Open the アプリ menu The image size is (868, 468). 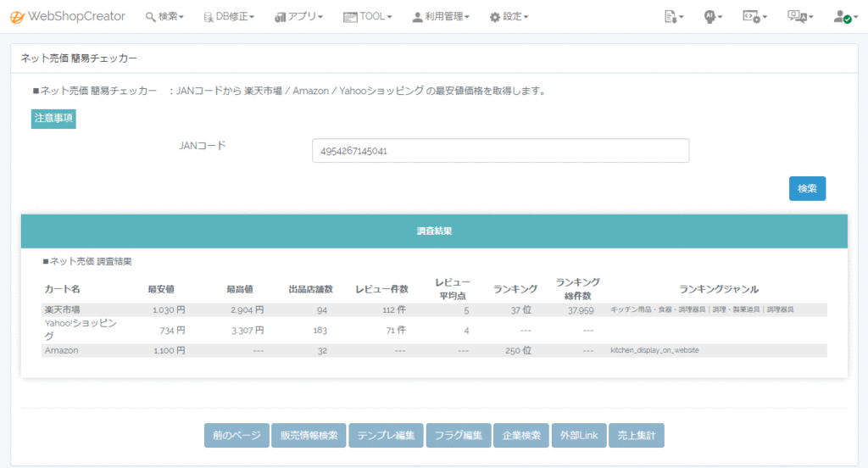tap(298, 17)
